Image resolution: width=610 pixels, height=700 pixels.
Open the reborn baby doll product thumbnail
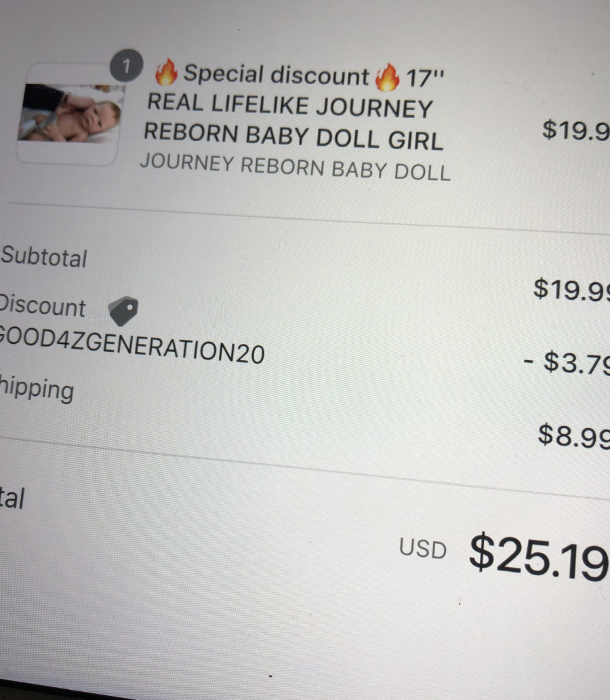(x=70, y=113)
